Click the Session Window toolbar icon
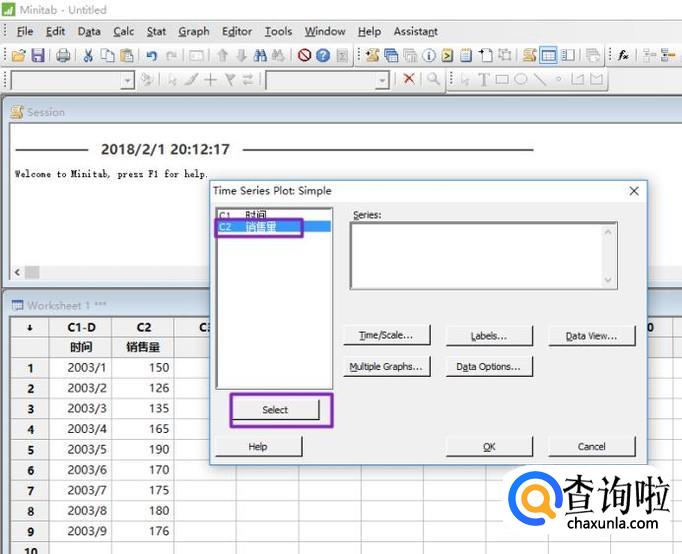 (x=529, y=56)
